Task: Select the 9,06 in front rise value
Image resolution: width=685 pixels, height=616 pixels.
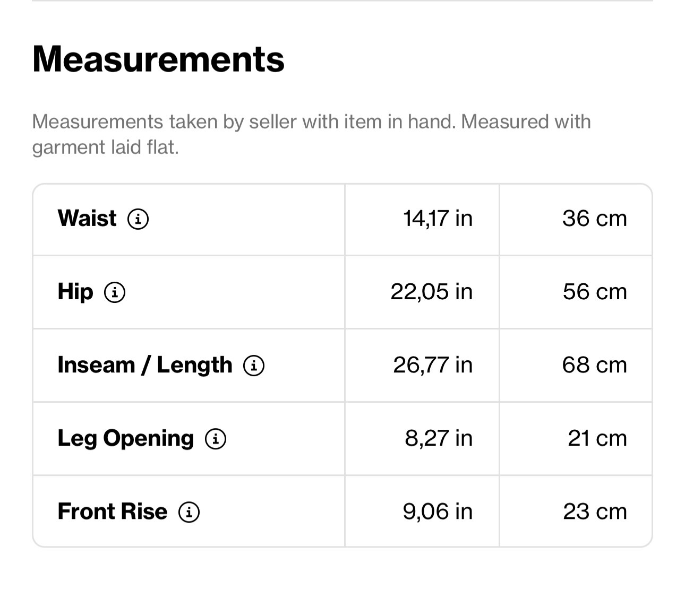Action: 438,512
